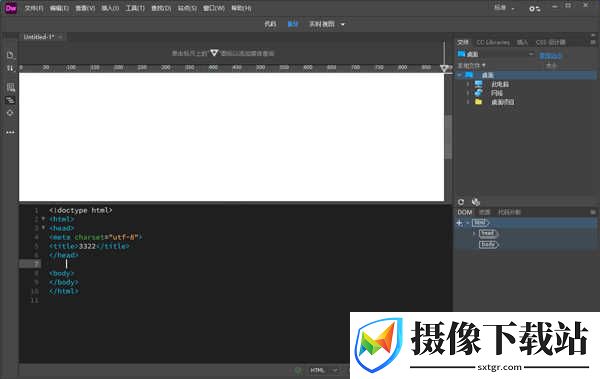Select the 实时视图 (Live view) button

(x=322, y=24)
